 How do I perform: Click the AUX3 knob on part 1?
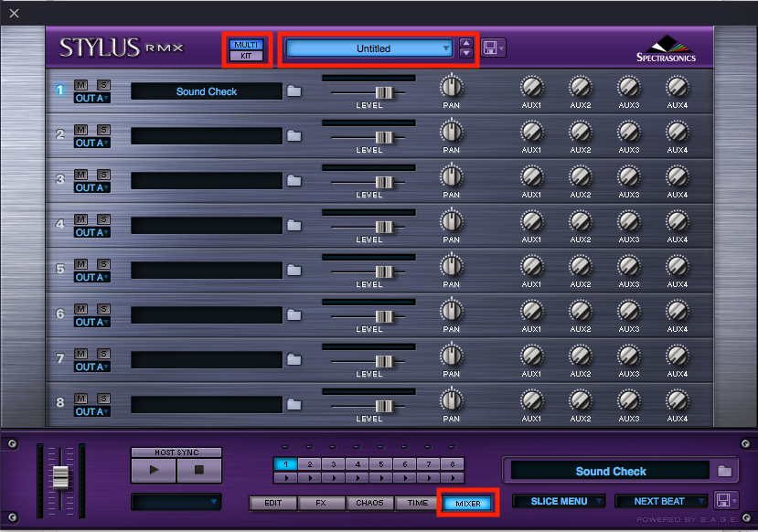pyautogui.click(x=629, y=88)
